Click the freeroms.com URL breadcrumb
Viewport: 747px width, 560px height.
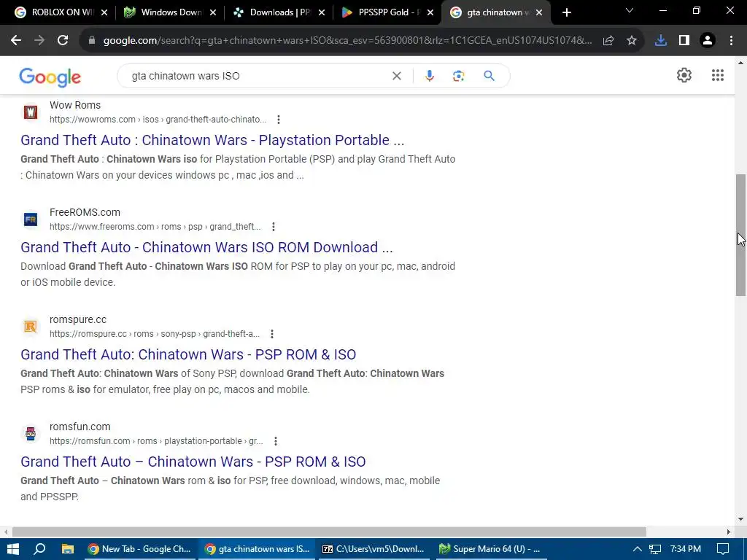tap(155, 227)
